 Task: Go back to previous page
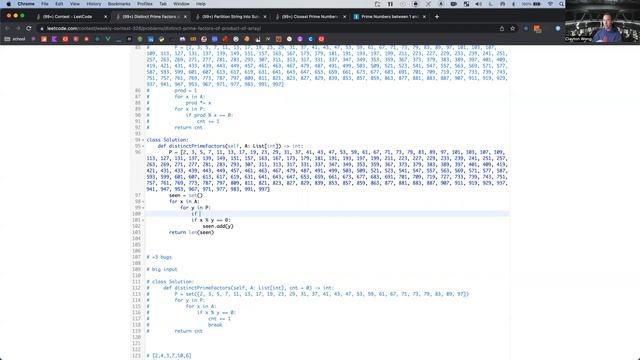tap(7, 29)
